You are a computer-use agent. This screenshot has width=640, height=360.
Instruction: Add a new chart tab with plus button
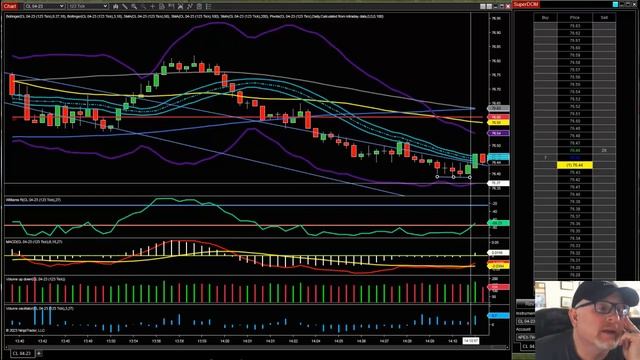pyautogui.click(x=39, y=353)
